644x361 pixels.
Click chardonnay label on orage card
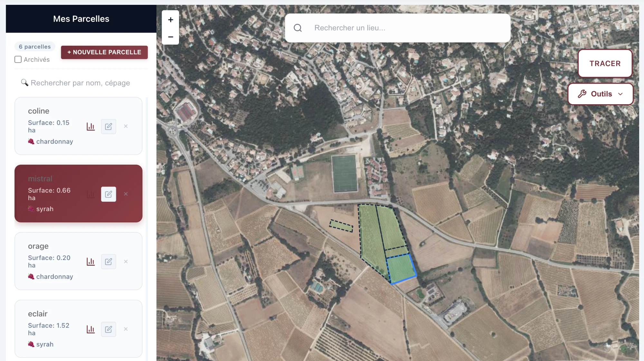(x=55, y=277)
